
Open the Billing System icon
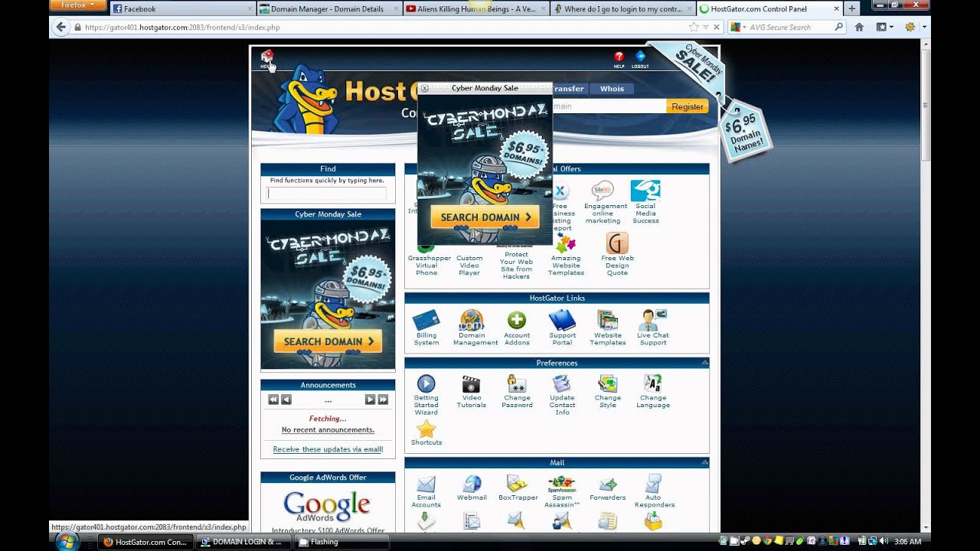tap(426, 319)
